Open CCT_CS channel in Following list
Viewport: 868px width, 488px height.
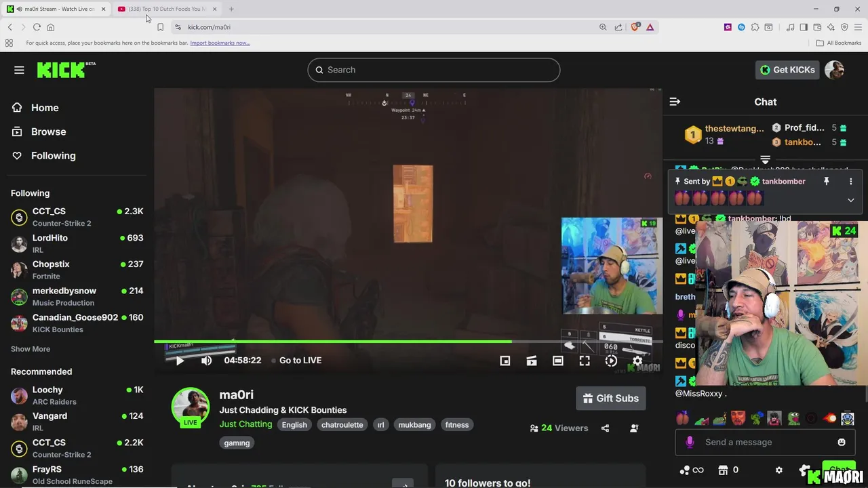(x=77, y=217)
